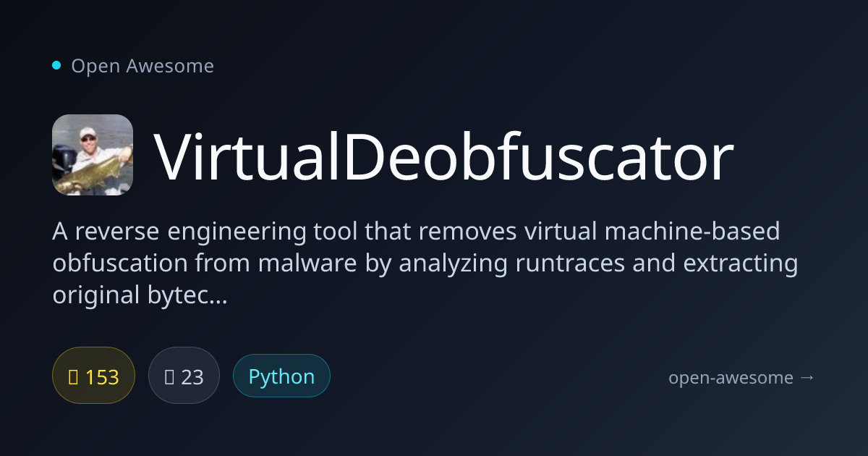868x456 pixels.
Task: Follow the open-awesome arrow link
Action: (741, 377)
